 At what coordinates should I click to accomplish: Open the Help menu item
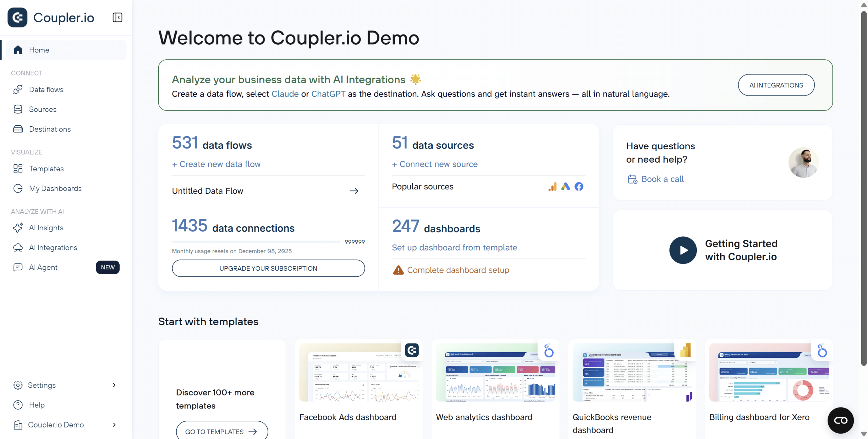(36, 405)
